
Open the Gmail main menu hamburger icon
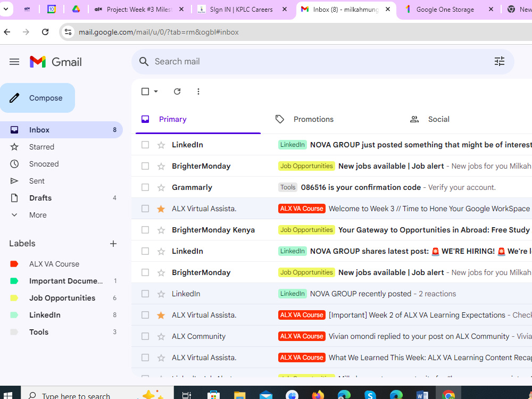[14, 62]
